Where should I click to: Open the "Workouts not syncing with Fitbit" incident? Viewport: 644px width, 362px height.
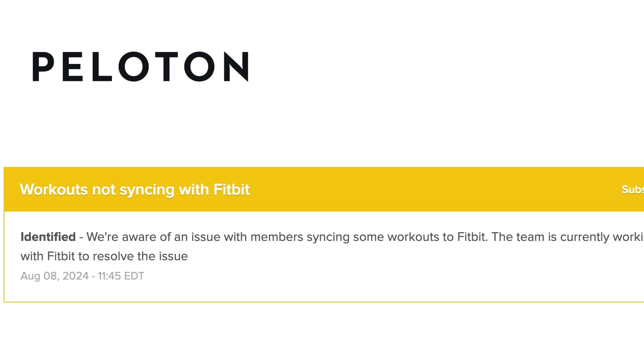[x=135, y=189]
